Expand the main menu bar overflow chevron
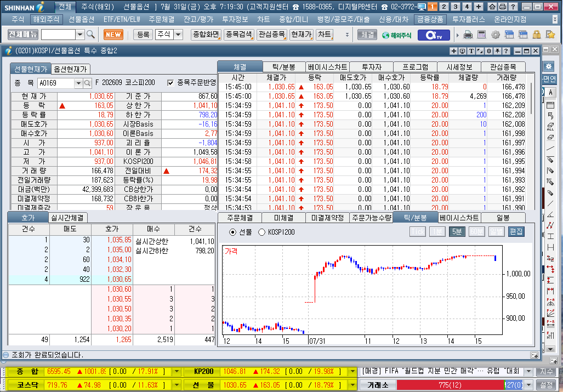The width and height of the screenshot is (563, 392). (x=555, y=19)
